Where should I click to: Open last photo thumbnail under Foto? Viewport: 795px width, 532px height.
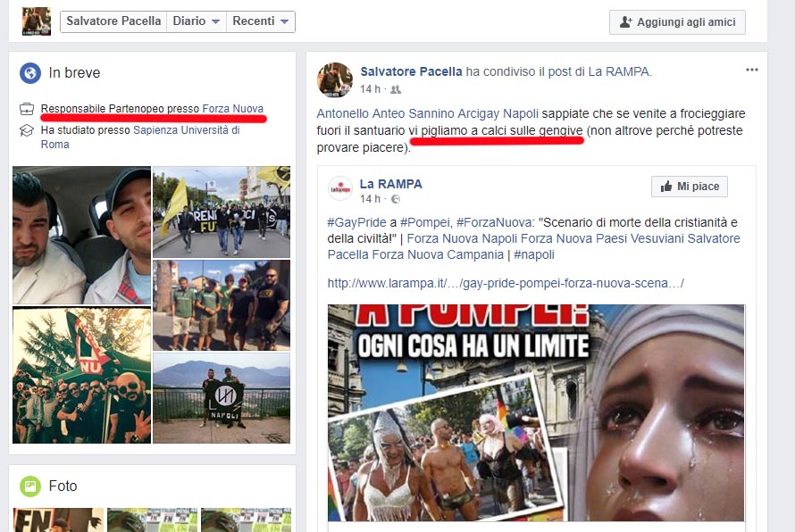coord(246,520)
